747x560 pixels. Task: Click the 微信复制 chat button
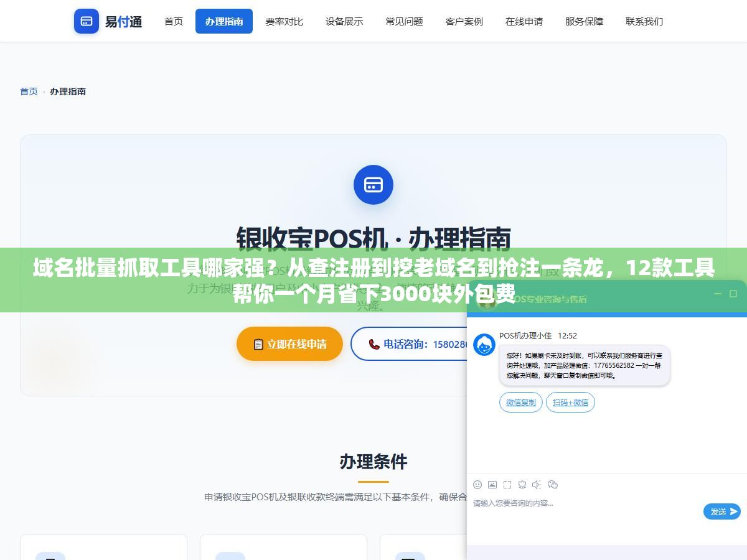521,403
